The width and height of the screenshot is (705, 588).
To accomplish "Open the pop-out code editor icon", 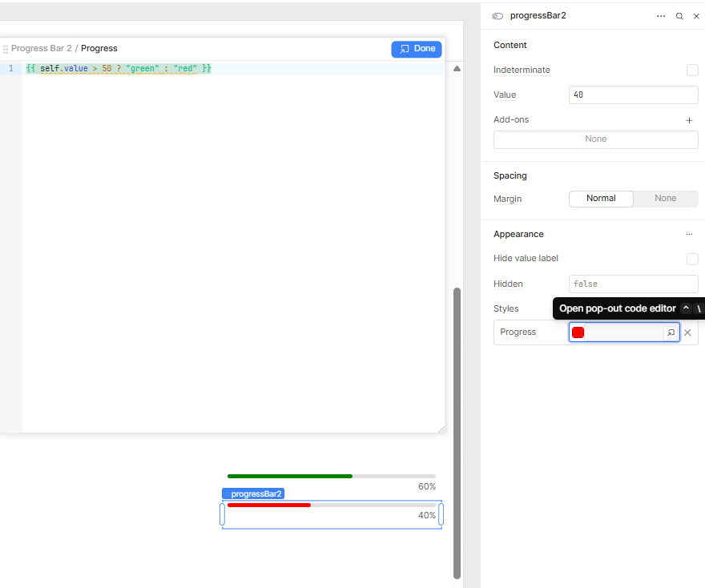I will pos(671,332).
